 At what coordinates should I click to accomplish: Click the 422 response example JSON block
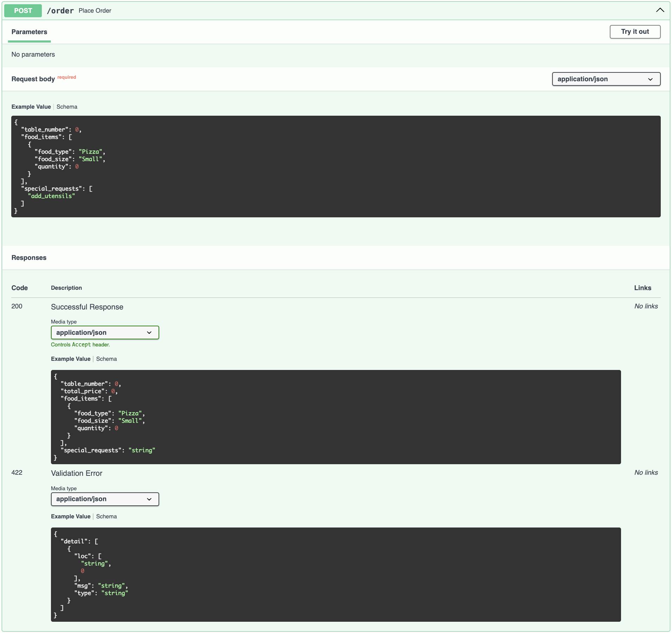336,575
